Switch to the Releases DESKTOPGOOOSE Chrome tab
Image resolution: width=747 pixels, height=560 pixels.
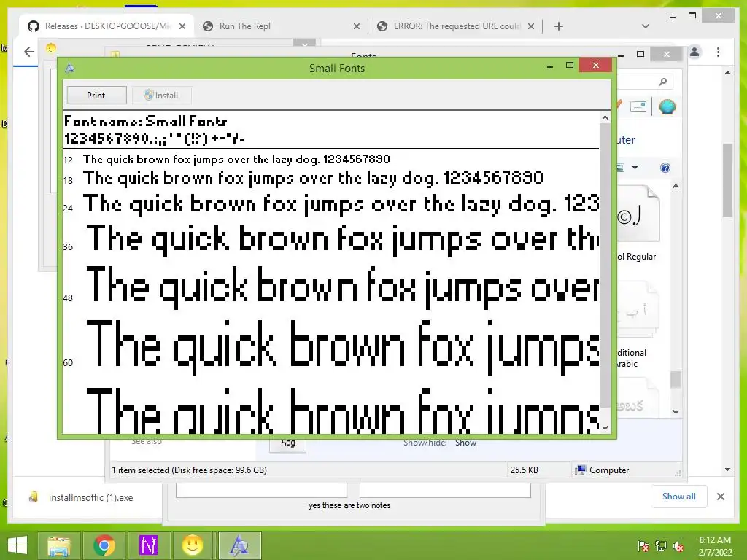(x=107, y=26)
